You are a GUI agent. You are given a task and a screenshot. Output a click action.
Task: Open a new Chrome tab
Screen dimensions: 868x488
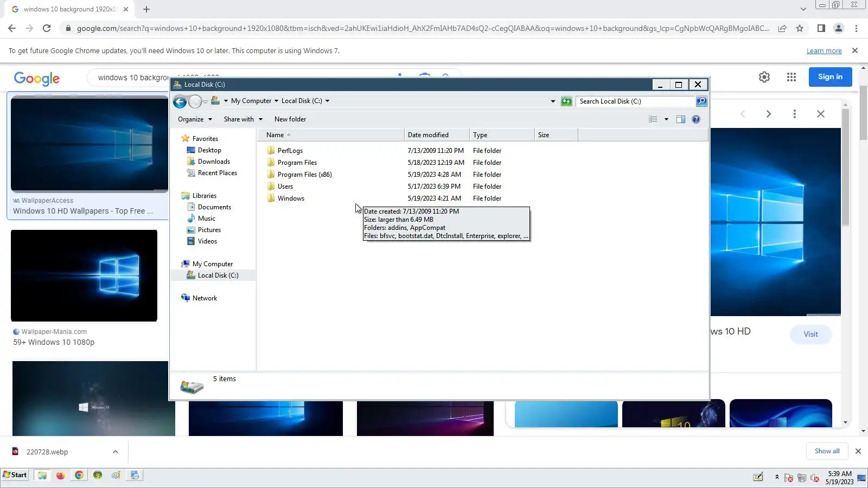(x=146, y=9)
